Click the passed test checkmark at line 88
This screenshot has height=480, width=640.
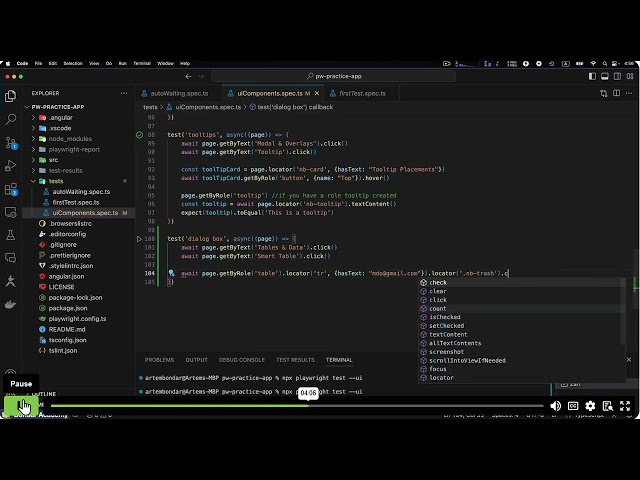pos(139,135)
